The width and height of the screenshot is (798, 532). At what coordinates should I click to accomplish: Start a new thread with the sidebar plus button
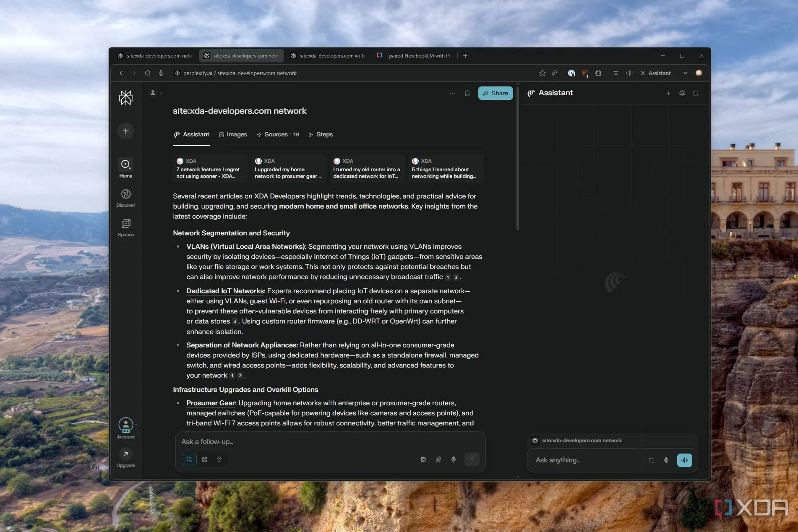pos(125,131)
